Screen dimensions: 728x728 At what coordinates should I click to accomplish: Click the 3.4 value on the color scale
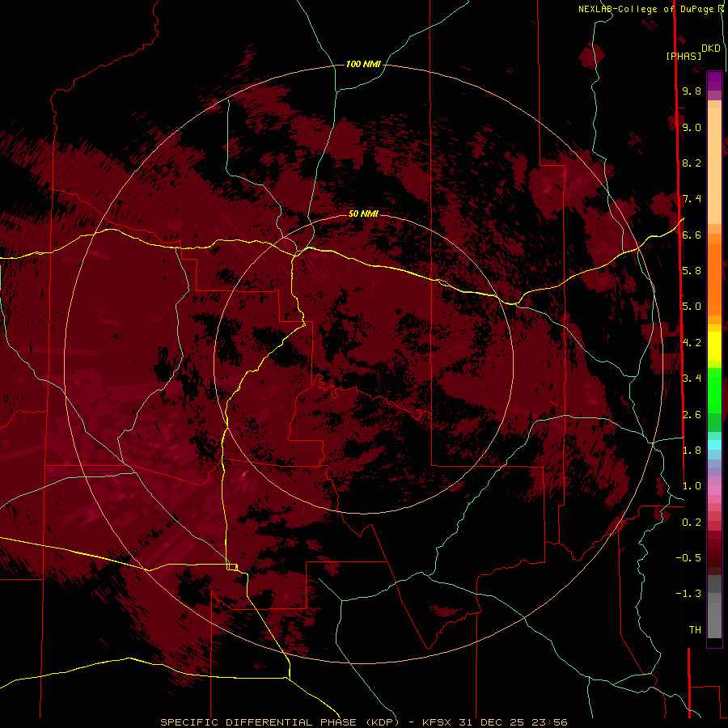coord(692,379)
